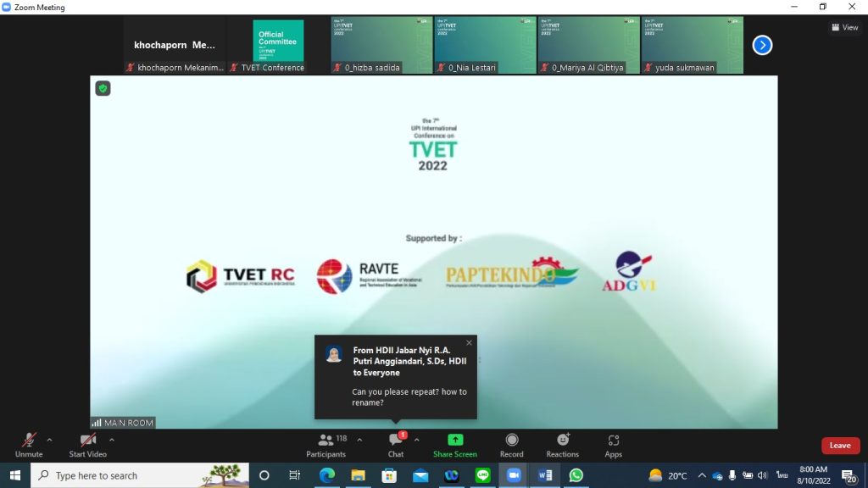This screenshot has width=868, height=488.
Task: Open Task View on the taskbar
Action: pos(294,475)
